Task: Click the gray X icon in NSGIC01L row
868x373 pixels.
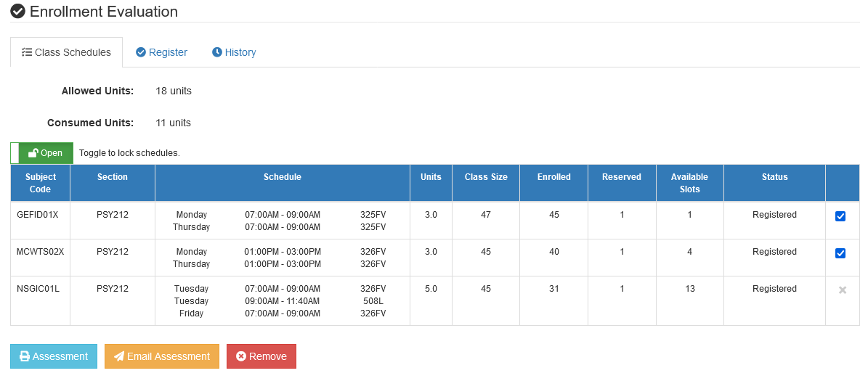Action: click(843, 290)
